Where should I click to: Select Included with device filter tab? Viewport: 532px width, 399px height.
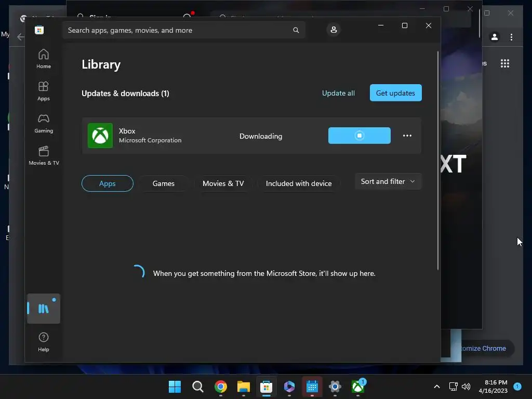point(299,183)
